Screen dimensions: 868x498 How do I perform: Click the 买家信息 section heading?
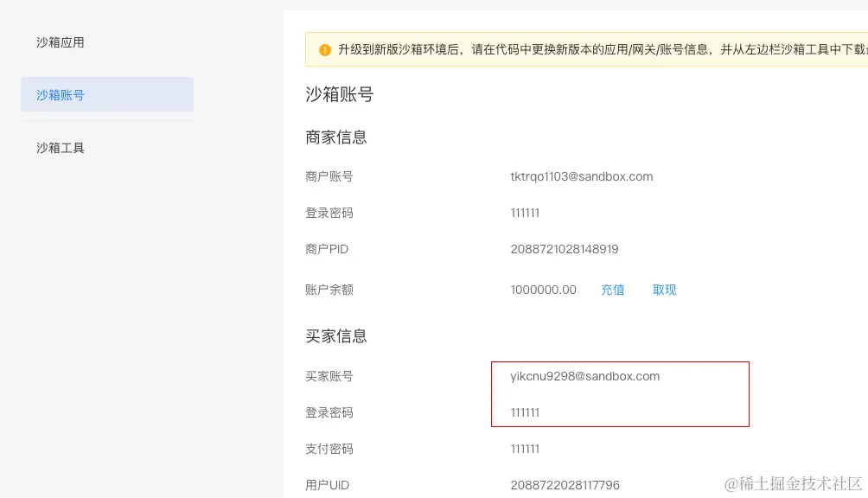pyautogui.click(x=336, y=335)
